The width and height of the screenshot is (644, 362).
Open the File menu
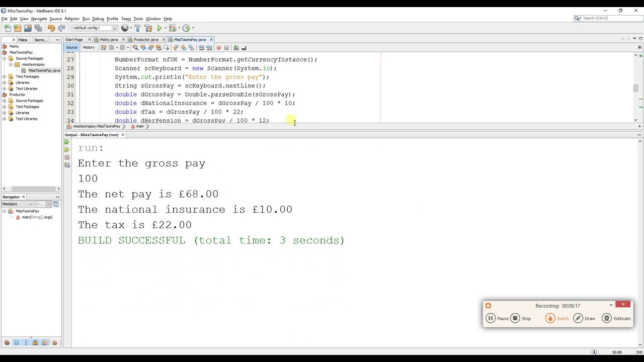(x=4, y=19)
